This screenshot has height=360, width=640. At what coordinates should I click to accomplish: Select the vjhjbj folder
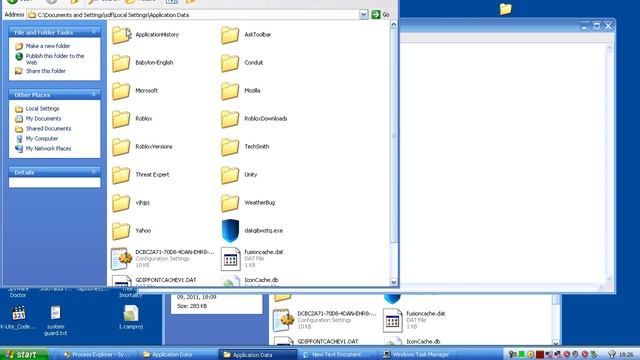click(x=131, y=203)
